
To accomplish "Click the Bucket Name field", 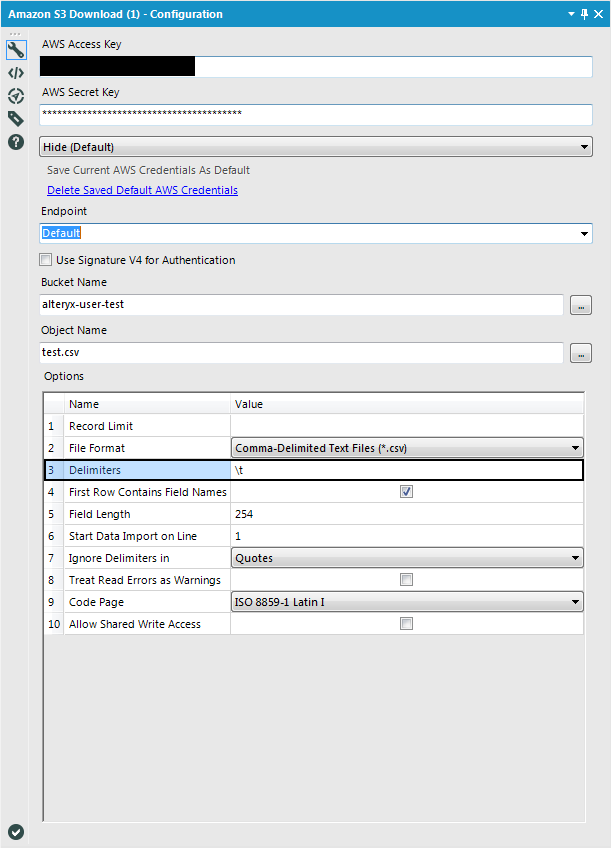I will coord(301,304).
